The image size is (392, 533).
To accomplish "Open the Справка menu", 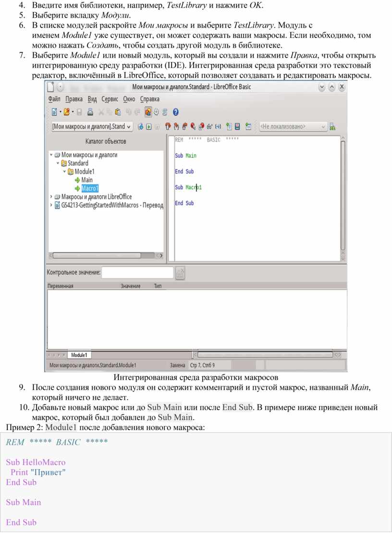I will pyautogui.click(x=150, y=99).
